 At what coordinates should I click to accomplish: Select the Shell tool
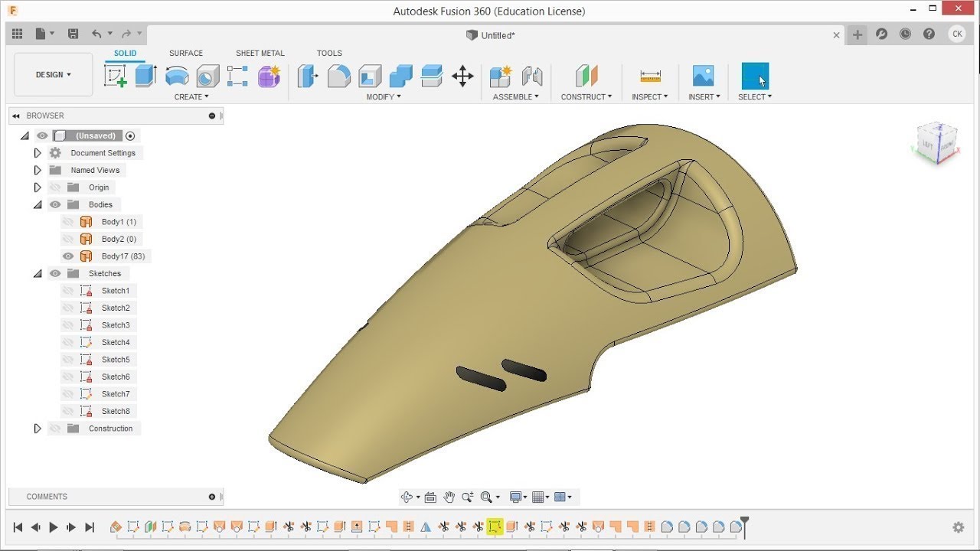(370, 76)
